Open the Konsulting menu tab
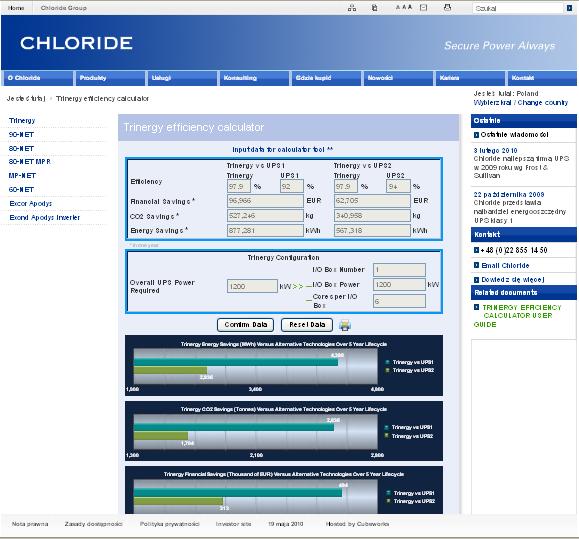 [254, 78]
